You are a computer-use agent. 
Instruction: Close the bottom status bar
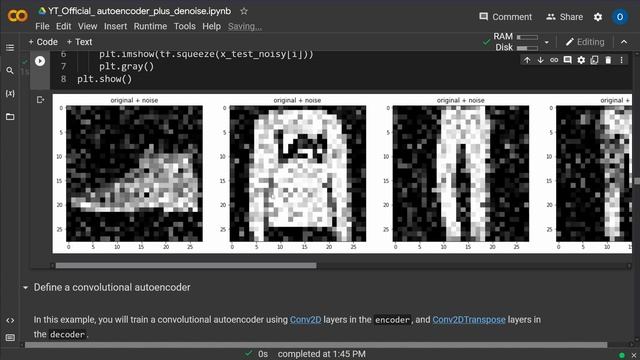tap(633, 355)
